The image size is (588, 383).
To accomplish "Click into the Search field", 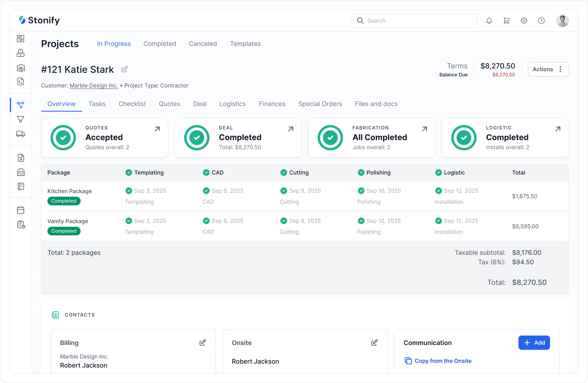I will pos(414,21).
